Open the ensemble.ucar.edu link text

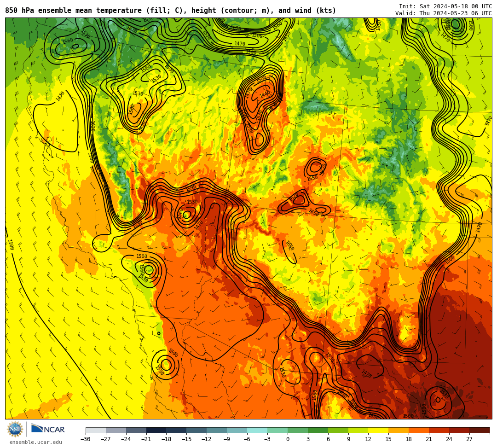36,442
